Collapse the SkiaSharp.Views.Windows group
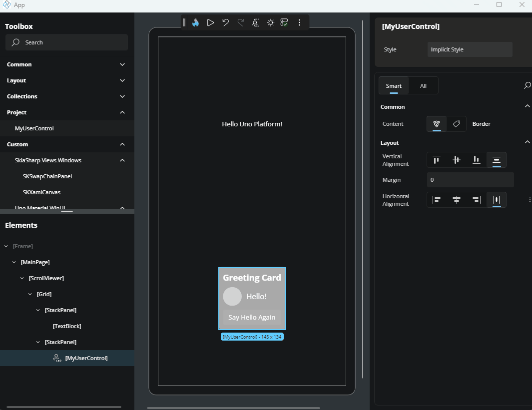 [122, 160]
